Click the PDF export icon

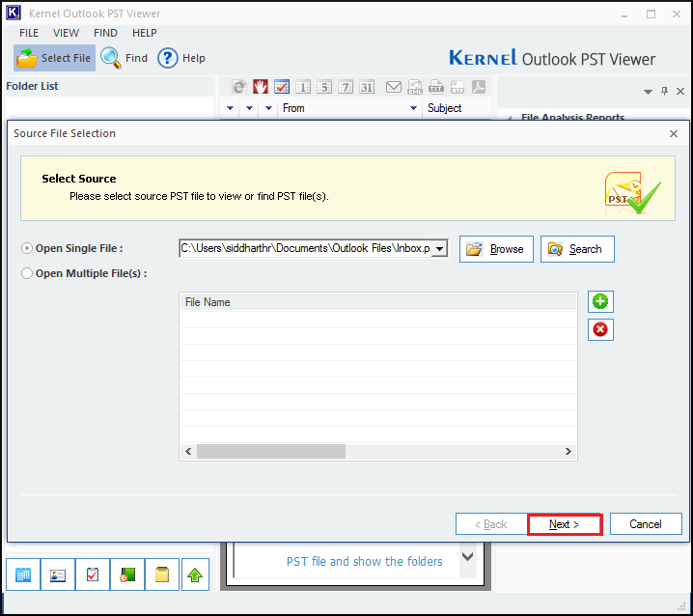(478, 87)
